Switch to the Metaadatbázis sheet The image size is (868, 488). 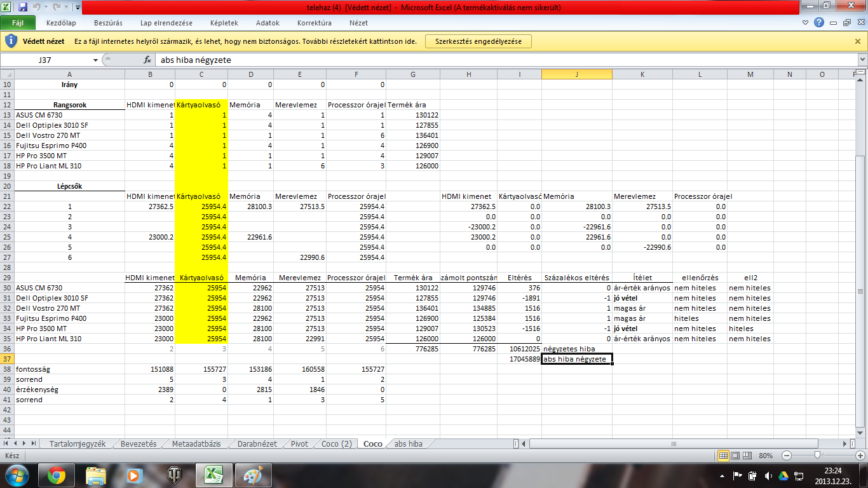[x=196, y=444]
